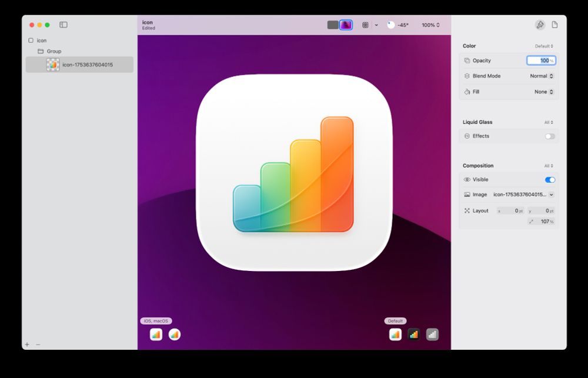Select the light Default appearance preview
Viewport: 588px width, 378px height.
pyautogui.click(x=395, y=334)
